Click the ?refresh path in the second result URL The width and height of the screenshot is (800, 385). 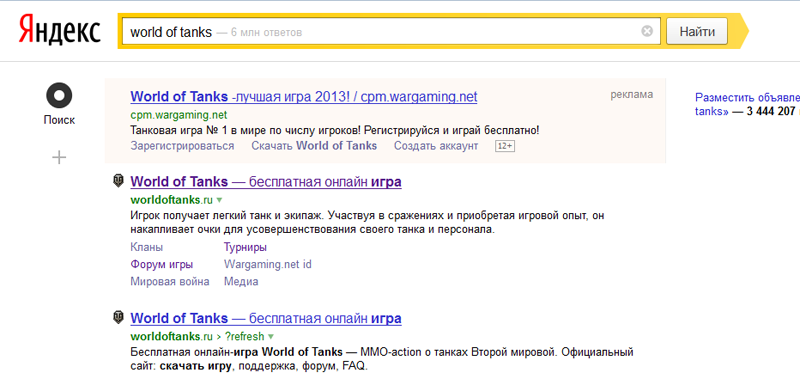point(244,337)
